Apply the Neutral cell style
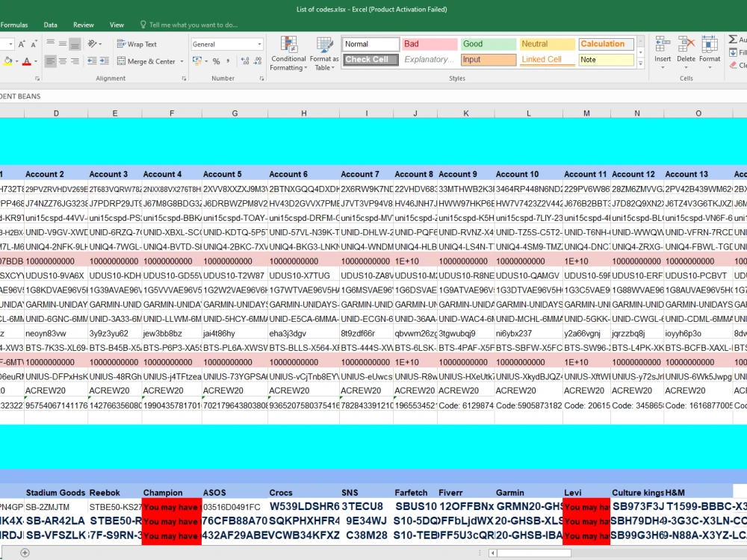 (x=548, y=44)
